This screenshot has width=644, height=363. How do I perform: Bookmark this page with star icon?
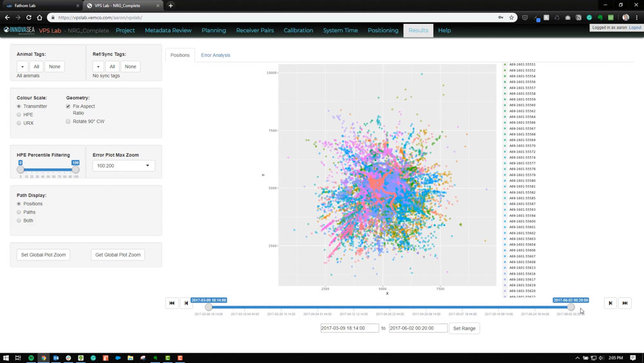coord(511,17)
